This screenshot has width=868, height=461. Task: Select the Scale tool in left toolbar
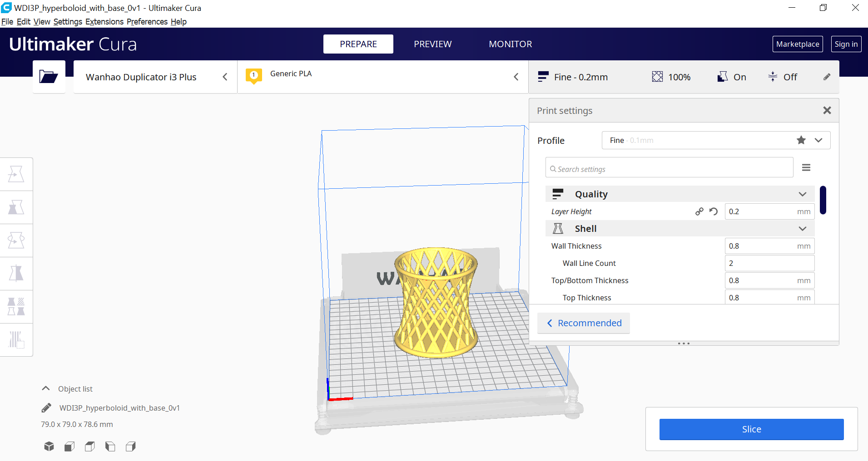[x=16, y=207]
